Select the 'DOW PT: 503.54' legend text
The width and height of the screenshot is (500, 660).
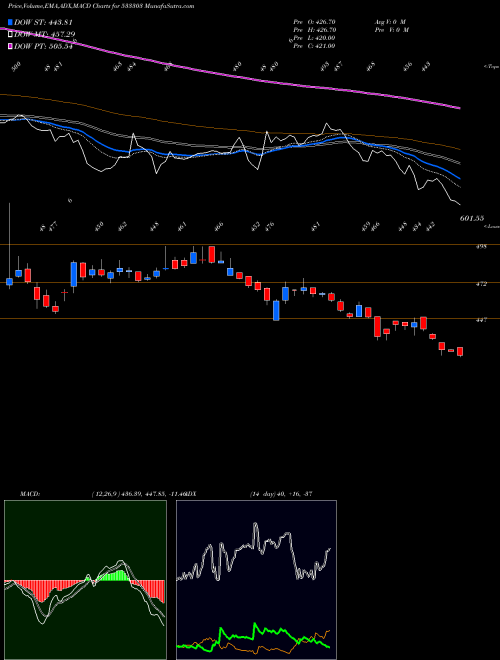point(43,46)
